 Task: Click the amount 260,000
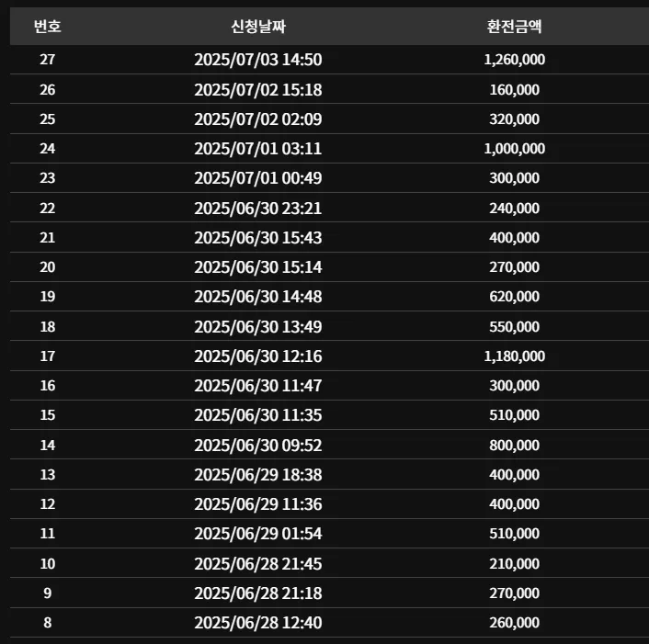click(x=515, y=623)
